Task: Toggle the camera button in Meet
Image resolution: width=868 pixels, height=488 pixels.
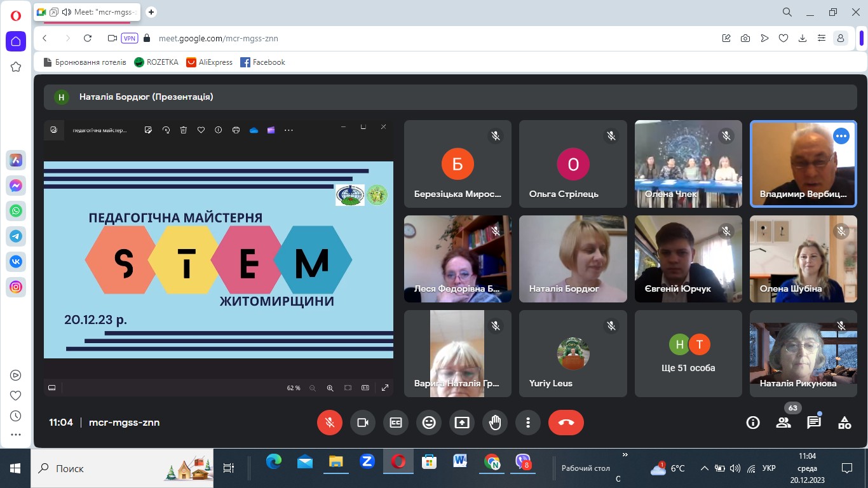Action: tap(363, 423)
